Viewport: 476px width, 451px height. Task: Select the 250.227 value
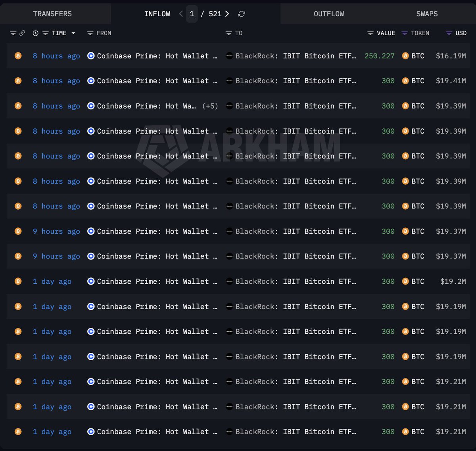click(380, 56)
